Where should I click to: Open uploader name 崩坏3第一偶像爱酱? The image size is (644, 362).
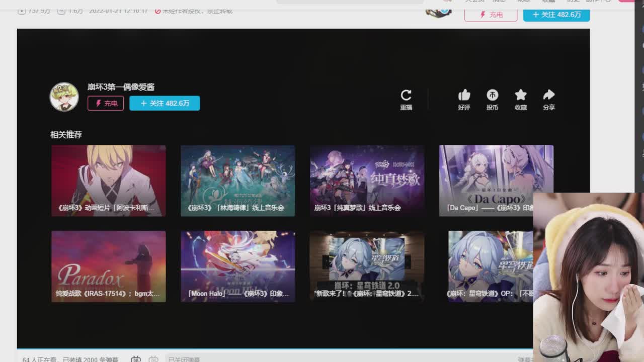click(121, 87)
